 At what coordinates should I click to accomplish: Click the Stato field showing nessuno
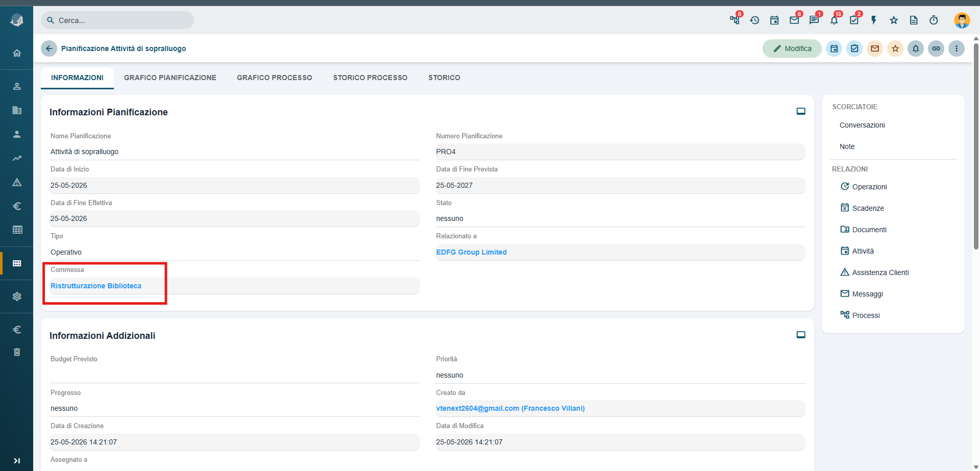pos(620,218)
